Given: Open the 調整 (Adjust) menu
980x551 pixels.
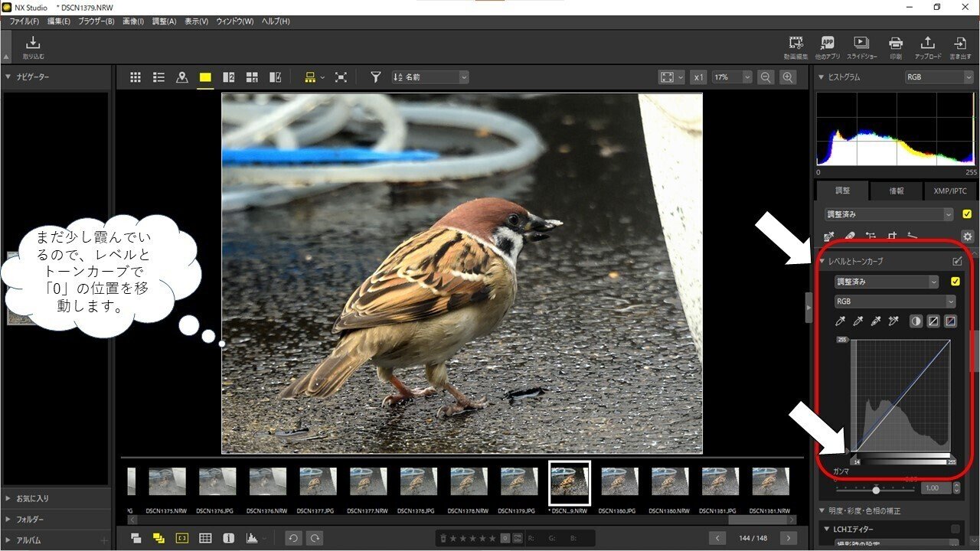Looking at the screenshot, I should click(x=164, y=21).
